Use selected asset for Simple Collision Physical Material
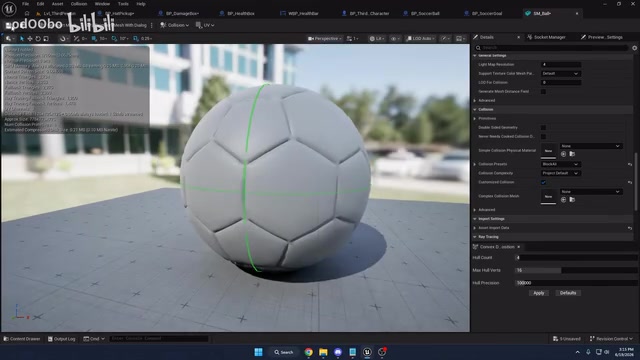The image size is (640, 360). [563, 154]
